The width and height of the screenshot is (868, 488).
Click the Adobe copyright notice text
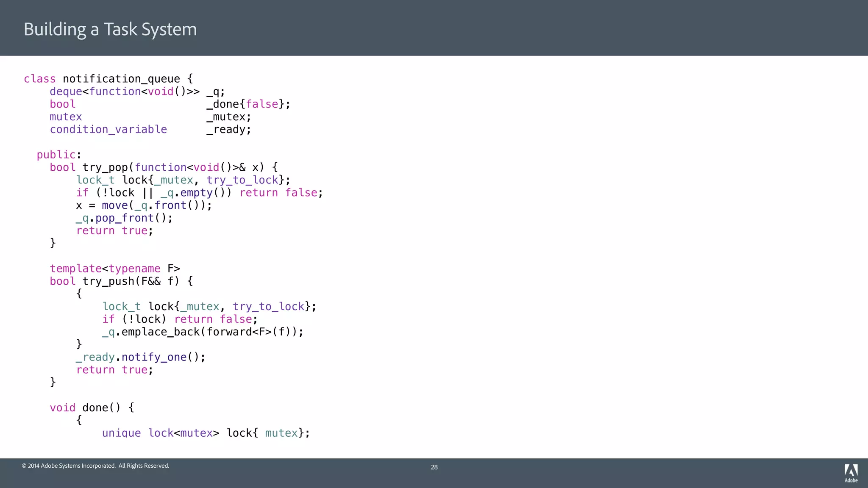(95, 466)
